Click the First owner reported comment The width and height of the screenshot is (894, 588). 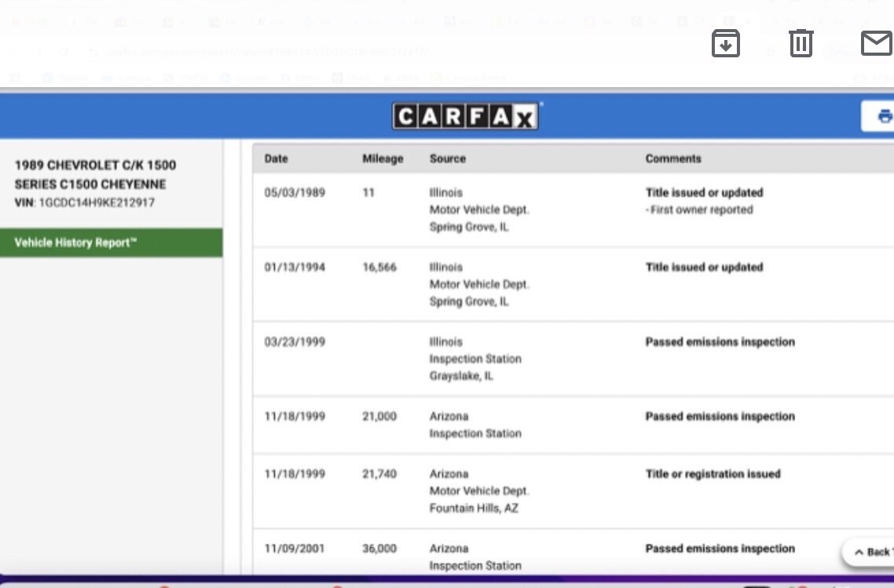pos(699,210)
